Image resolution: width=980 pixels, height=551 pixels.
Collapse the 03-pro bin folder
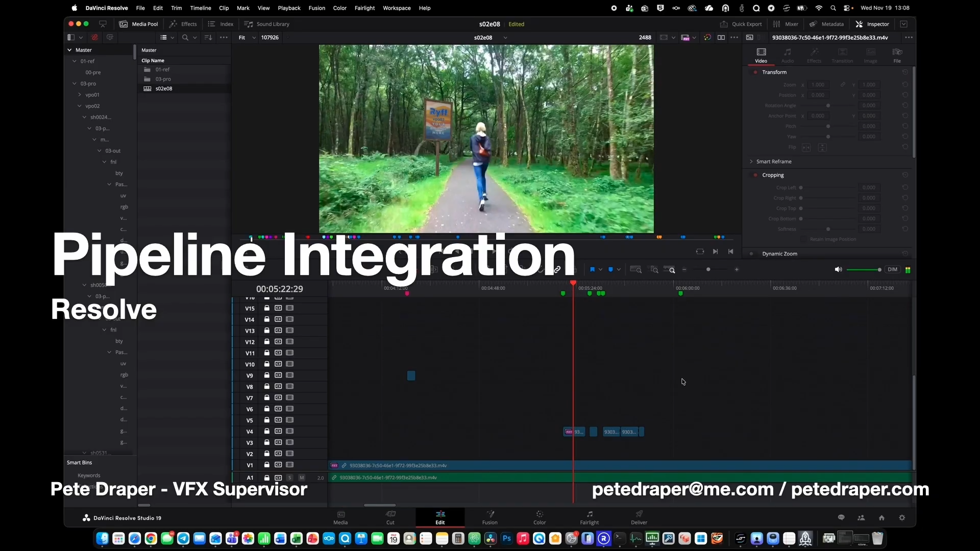(x=75, y=84)
